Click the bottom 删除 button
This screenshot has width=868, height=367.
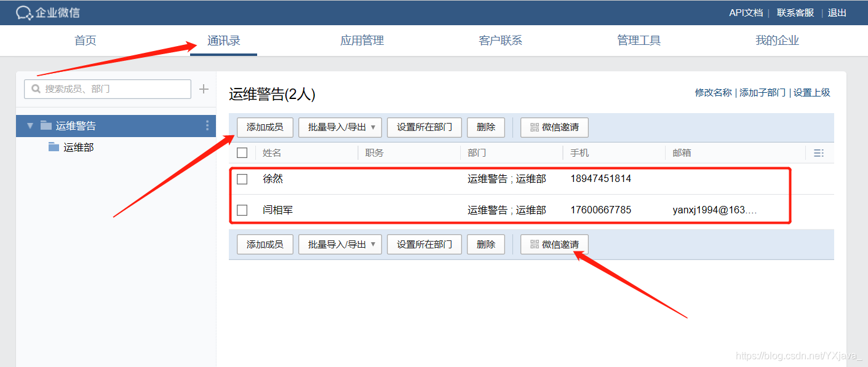(486, 244)
